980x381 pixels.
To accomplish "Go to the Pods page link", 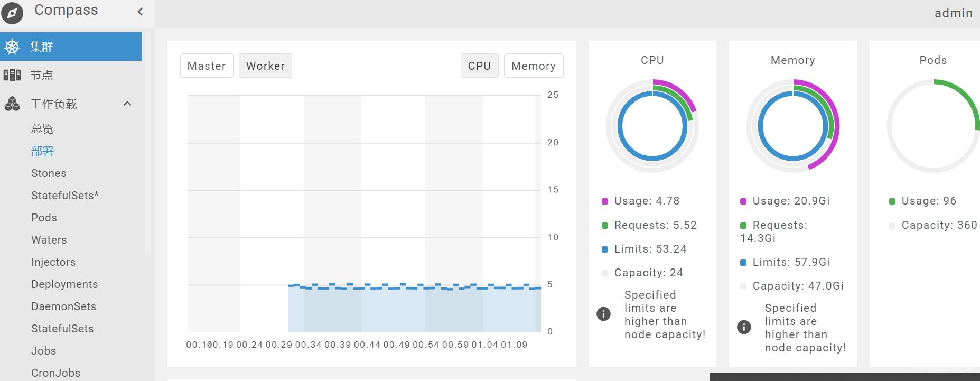I will 44,218.
